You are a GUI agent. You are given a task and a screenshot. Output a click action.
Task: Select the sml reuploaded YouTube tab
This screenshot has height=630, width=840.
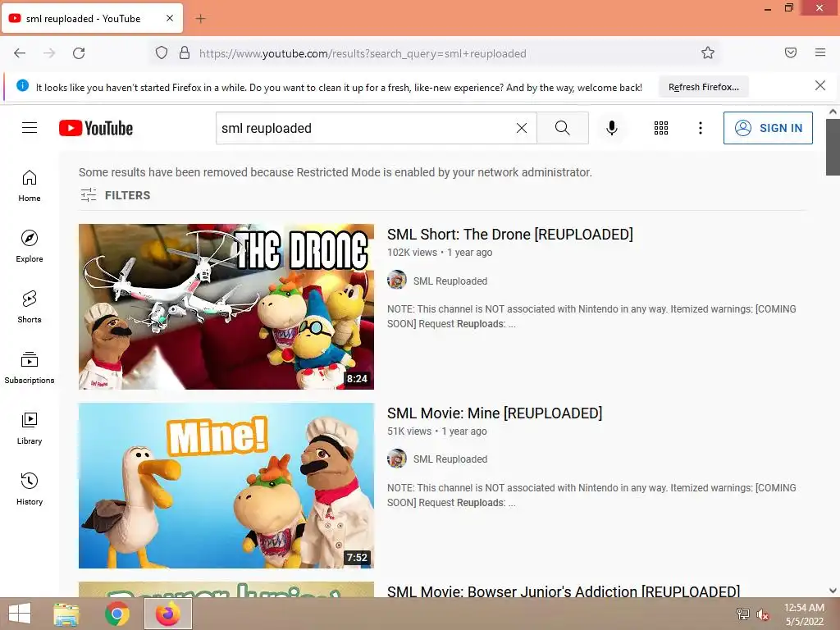tap(92, 18)
